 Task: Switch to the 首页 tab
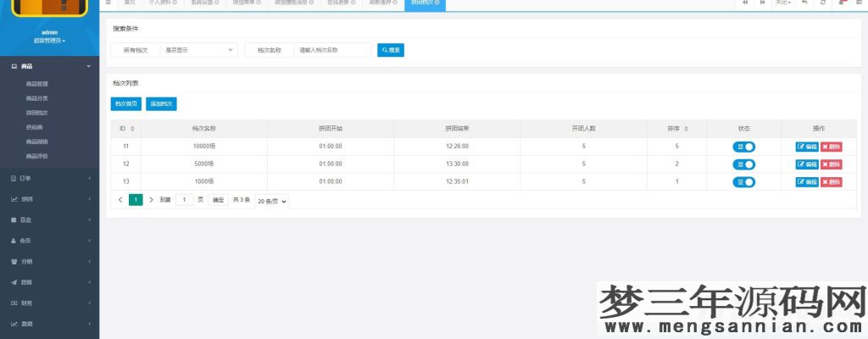click(x=130, y=3)
